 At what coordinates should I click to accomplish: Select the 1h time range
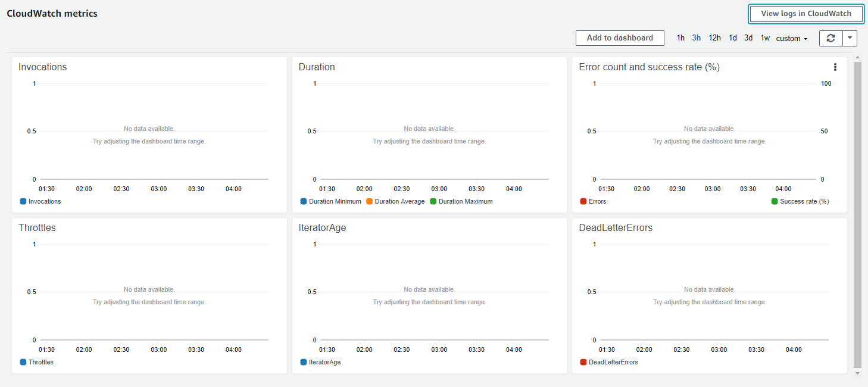point(680,38)
